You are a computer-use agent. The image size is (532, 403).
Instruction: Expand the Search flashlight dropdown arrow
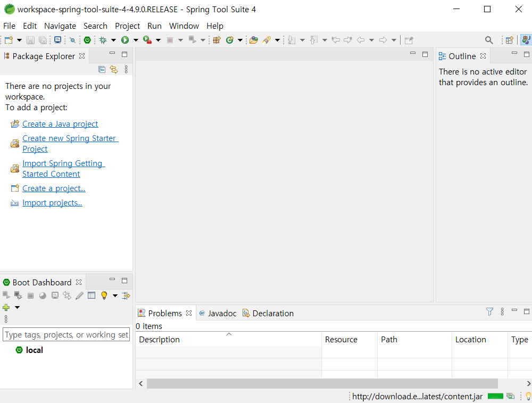click(277, 40)
